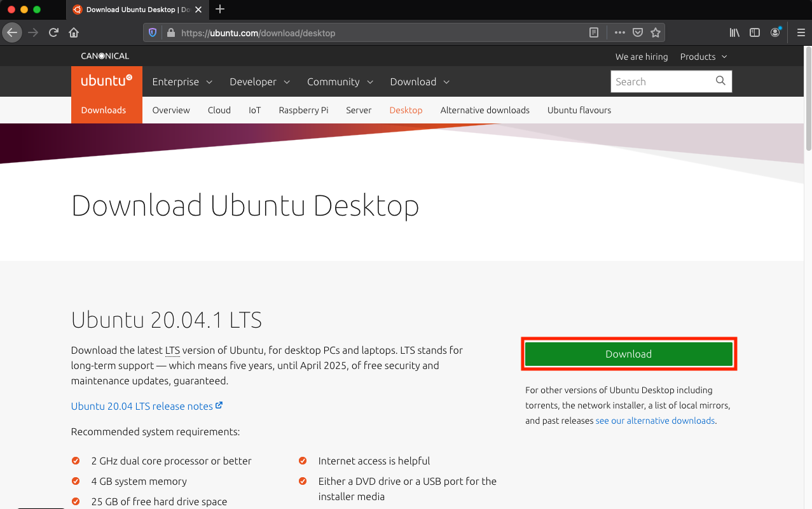Click 'Either a DVD drive or a USB port' text
Viewport: 812px width, 509px height.
tap(408, 489)
